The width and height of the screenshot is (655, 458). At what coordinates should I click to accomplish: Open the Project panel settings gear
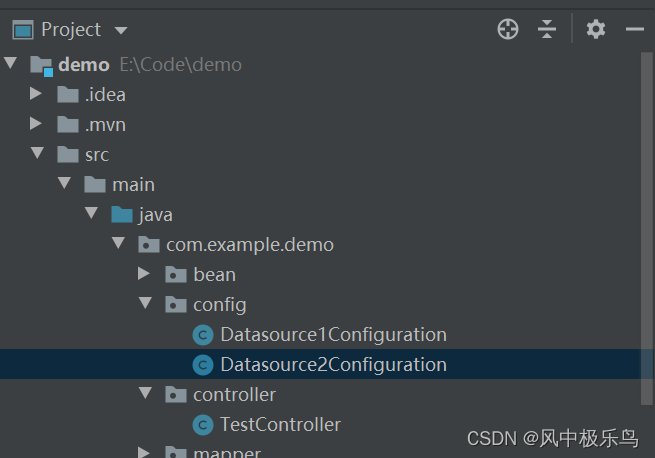coord(596,29)
